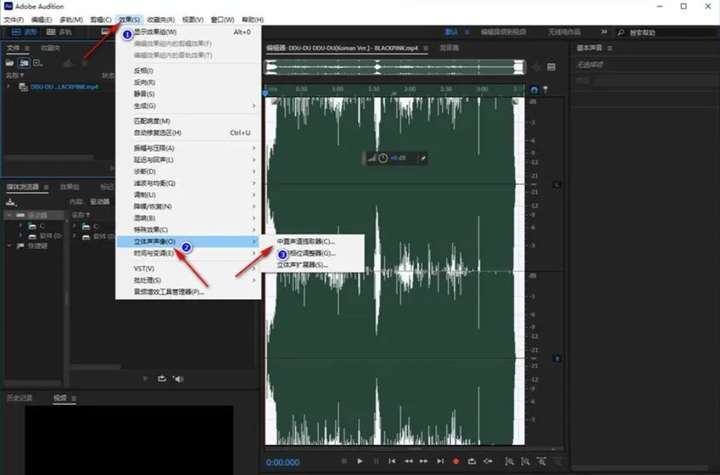Click the headphones icon above the waveform
720x475 pixels.
tap(534, 90)
